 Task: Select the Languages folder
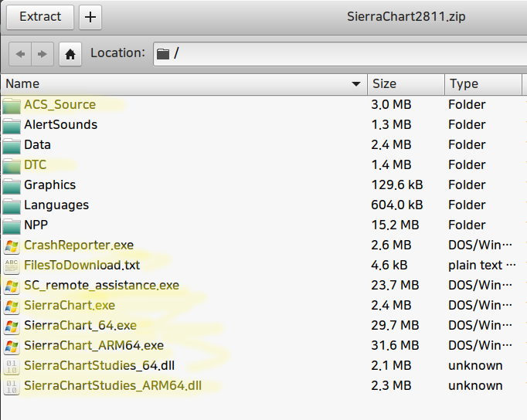pyautogui.click(x=56, y=205)
